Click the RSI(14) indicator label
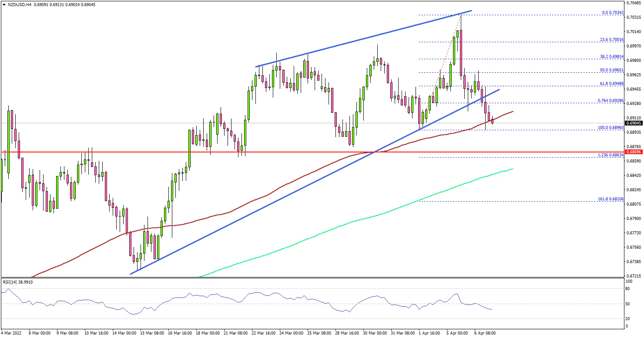Viewport: 644px width, 338px height. click(17, 282)
